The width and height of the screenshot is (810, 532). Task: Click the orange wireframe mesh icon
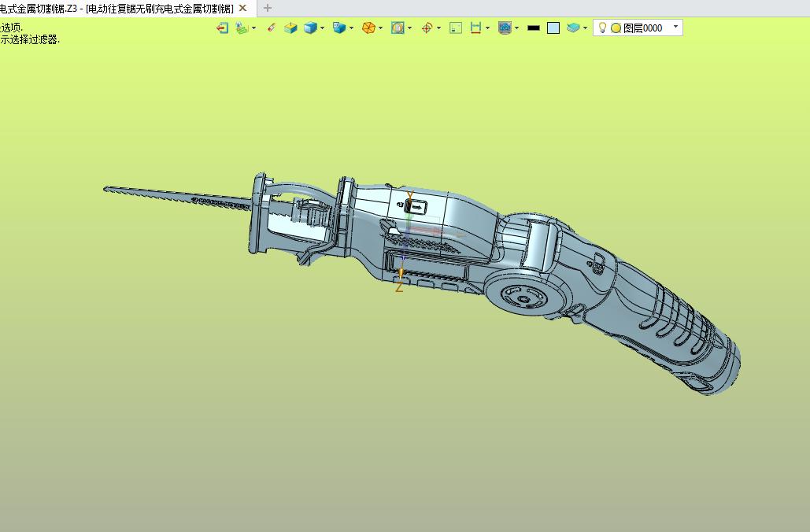(x=368, y=28)
